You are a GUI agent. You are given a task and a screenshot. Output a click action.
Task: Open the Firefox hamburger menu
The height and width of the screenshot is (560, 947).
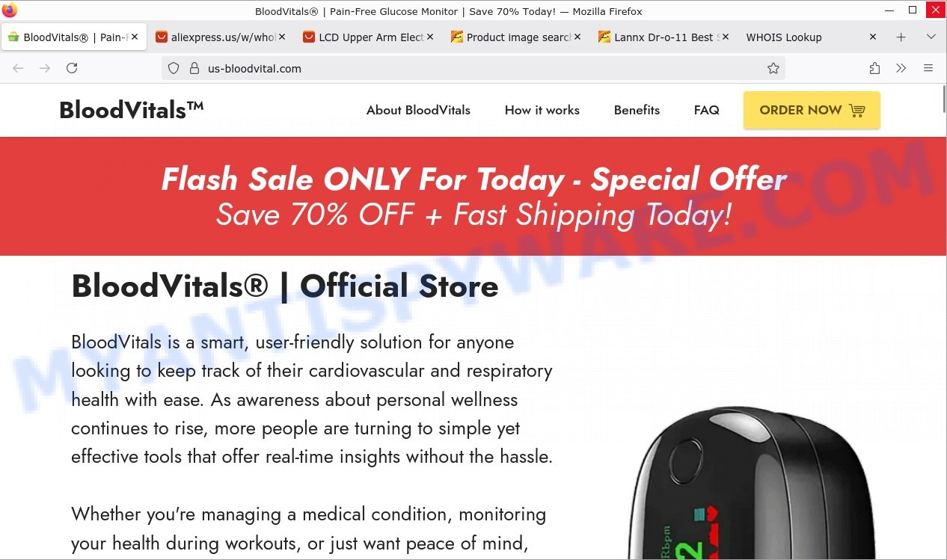[928, 68]
